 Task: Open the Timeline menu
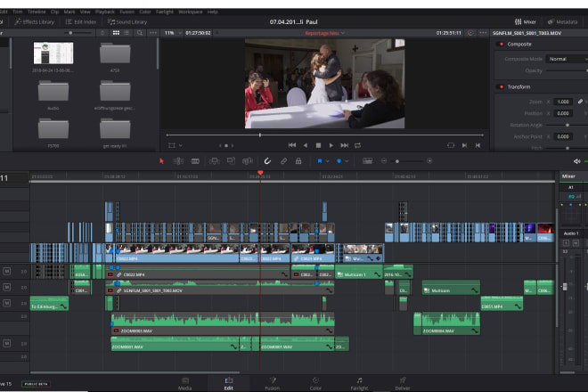pos(37,12)
